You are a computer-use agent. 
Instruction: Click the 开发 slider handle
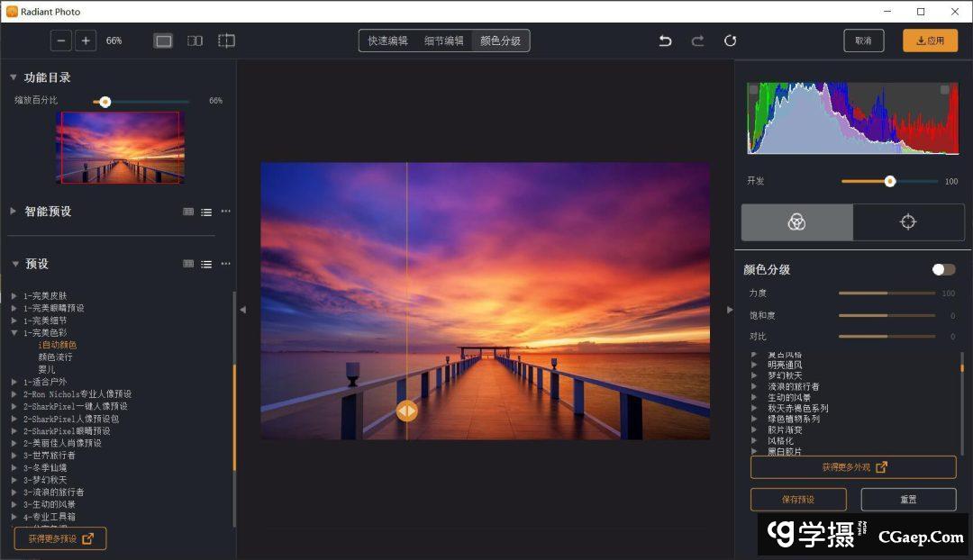coord(890,181)
